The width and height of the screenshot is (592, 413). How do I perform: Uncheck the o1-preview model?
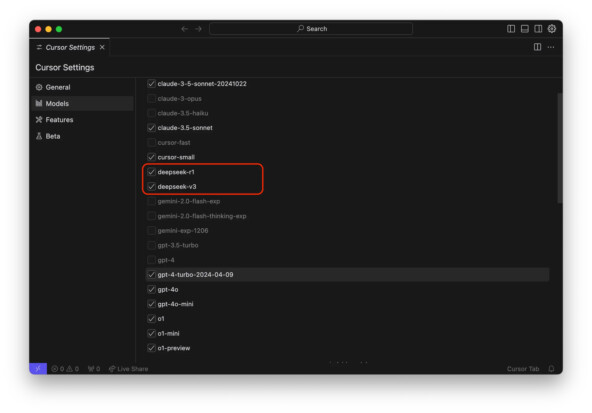[151, 348]
